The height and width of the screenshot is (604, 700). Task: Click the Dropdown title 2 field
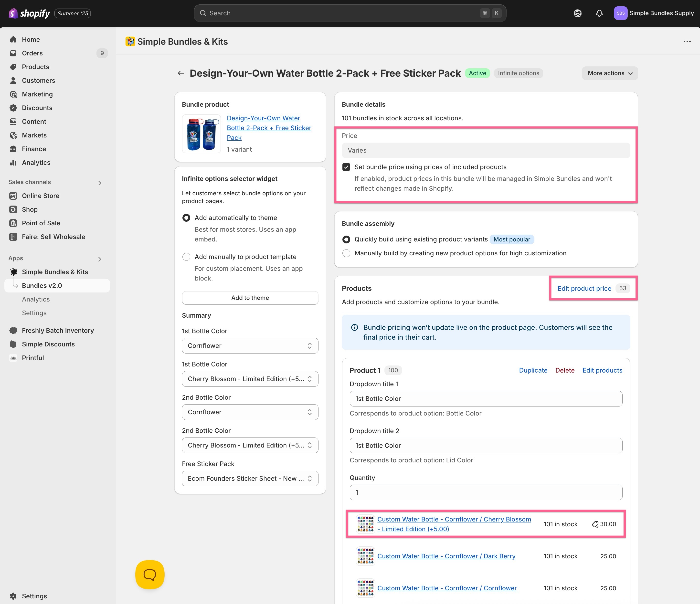[486, 446]
